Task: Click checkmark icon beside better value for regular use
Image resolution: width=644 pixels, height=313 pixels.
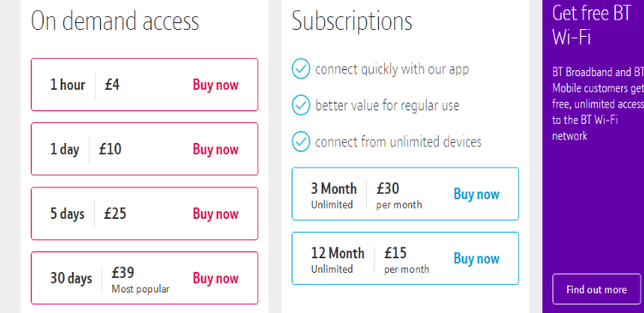Action: 301,105
